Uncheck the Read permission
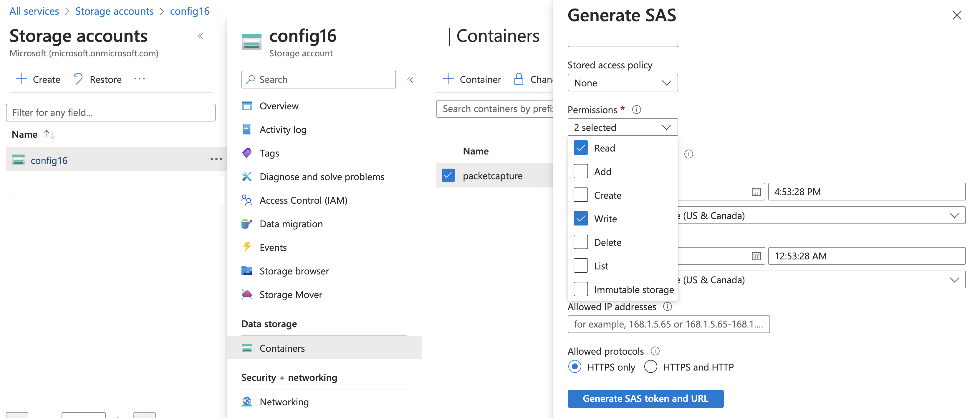 point(580,148)
